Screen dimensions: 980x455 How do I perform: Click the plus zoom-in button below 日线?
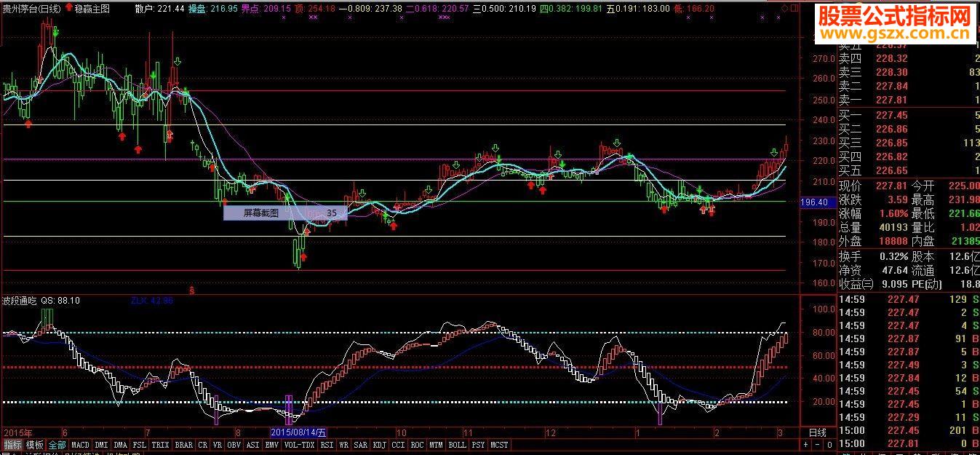(805, 444)
